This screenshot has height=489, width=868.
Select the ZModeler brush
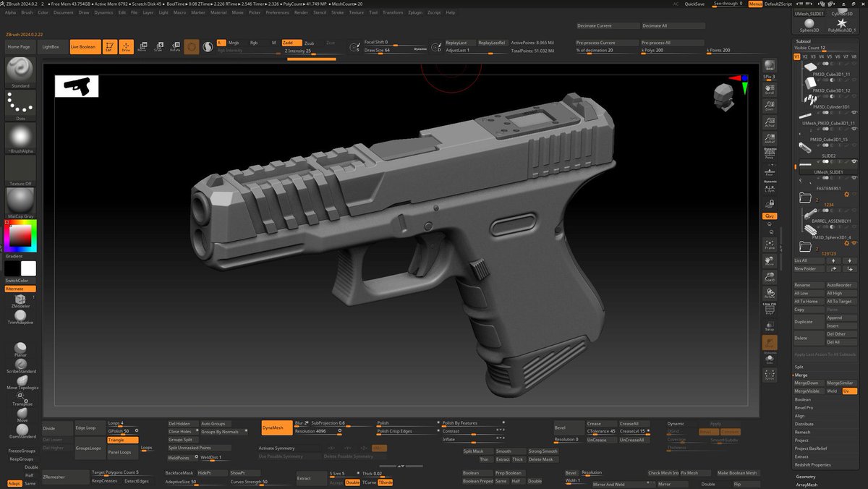[x=20, y=301]
